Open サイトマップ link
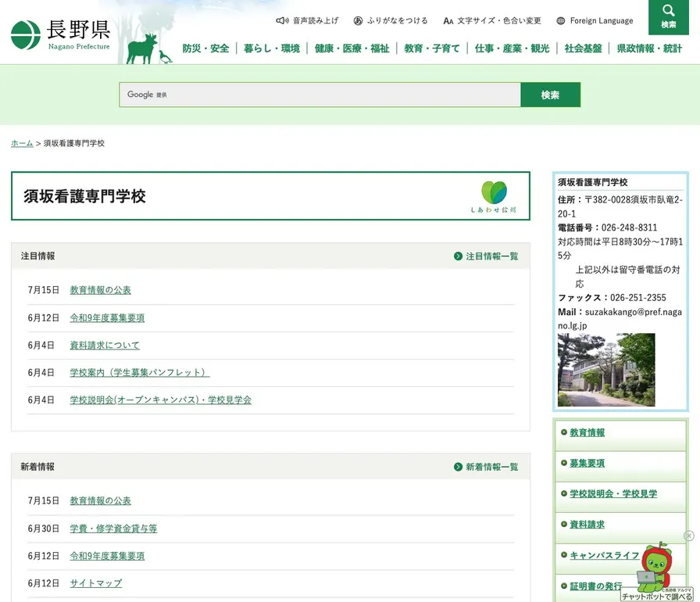This screenshot has height=602, width=700. click(95, 583)
